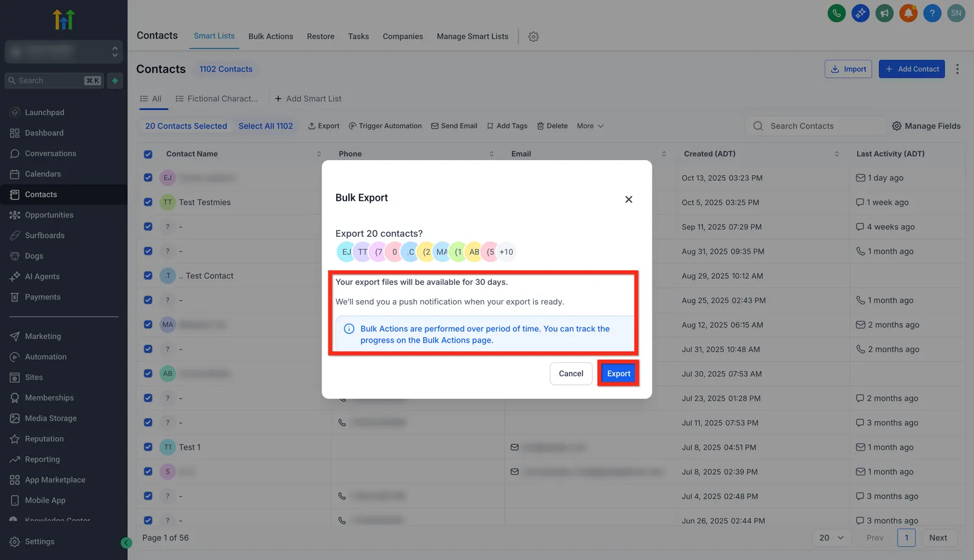Open the orange notifications bell
The image size is (974, 560).
click(x=908, y=13)
